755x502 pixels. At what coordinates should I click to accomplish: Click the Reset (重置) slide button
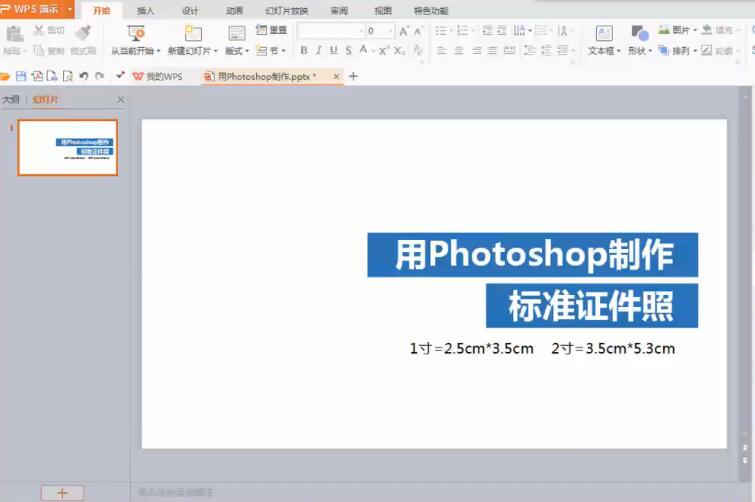pos(271,30)
